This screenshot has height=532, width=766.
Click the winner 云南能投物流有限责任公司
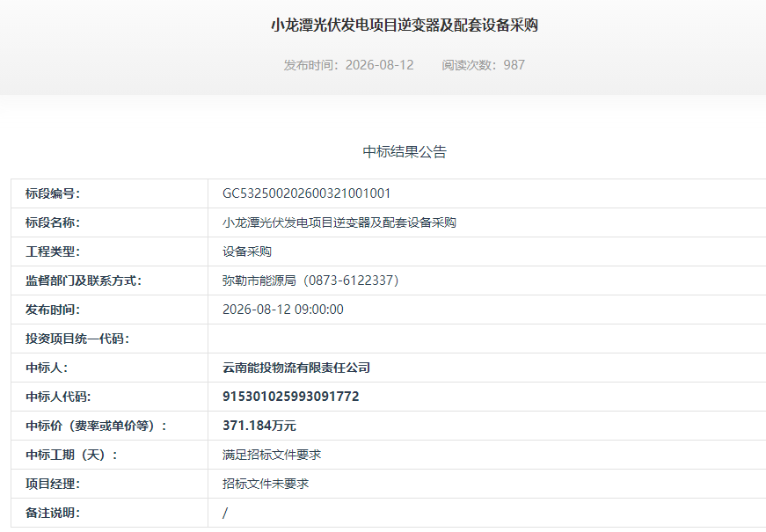296,368
